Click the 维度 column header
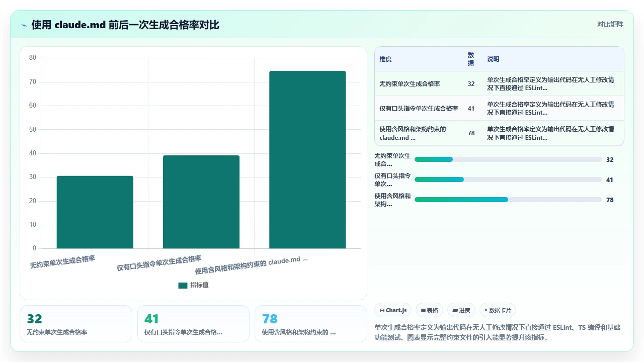This screenshot has width=644, height=362. pyautogui.click(x=385, y=59)
